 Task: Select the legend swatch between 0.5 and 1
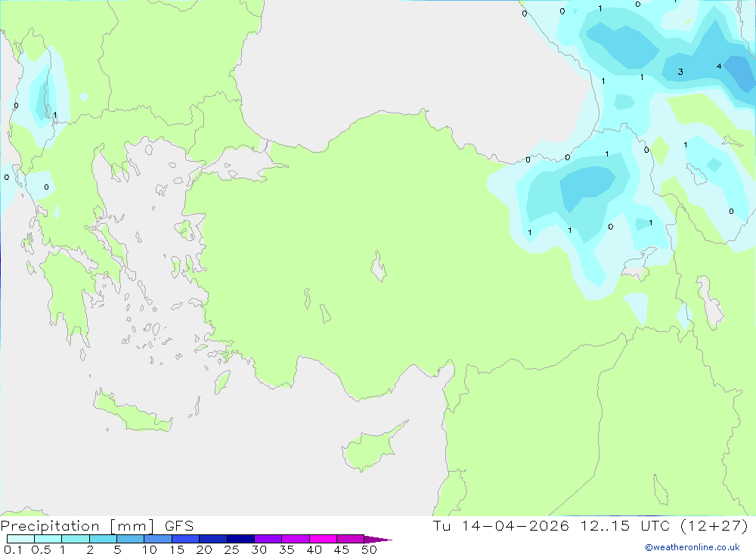48,539
